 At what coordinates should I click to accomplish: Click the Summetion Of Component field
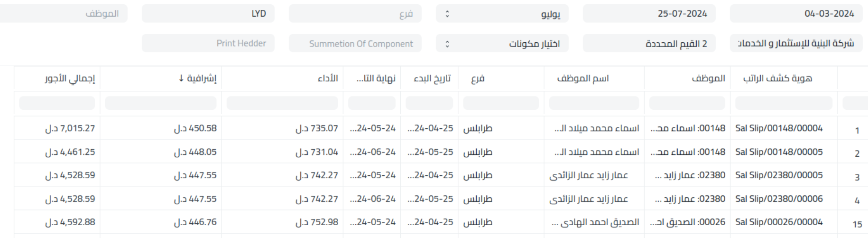point(355,44)
